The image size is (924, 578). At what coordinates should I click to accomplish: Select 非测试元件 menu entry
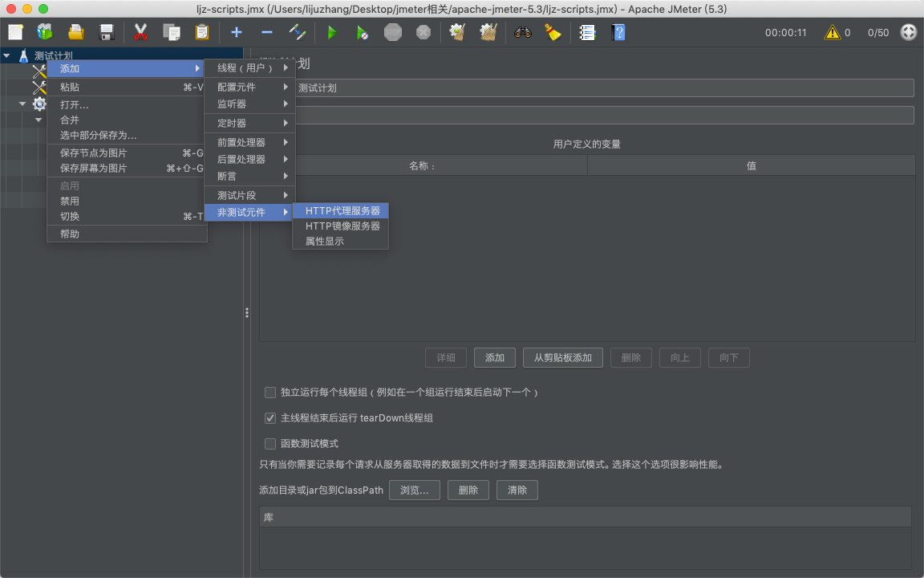[x=250, y=212]
